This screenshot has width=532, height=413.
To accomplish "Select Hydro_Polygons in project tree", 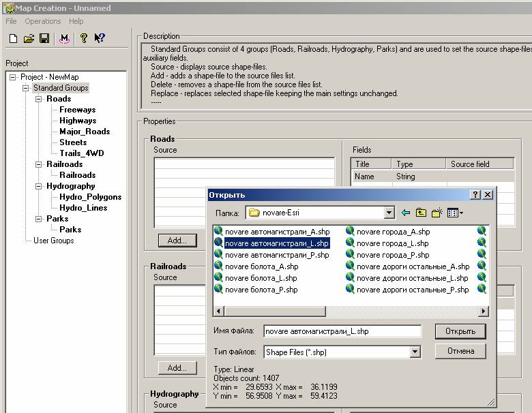I will pyautogui.click(x=90, y=197).
